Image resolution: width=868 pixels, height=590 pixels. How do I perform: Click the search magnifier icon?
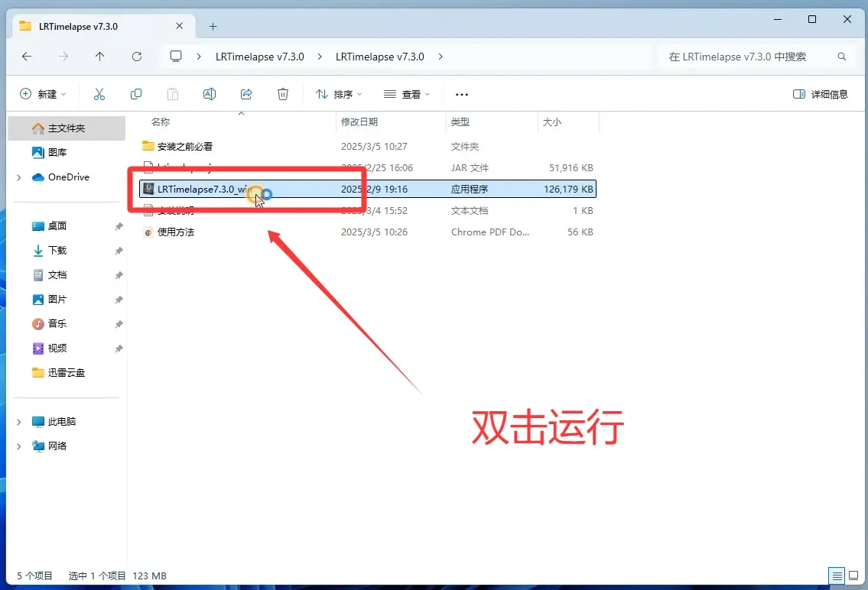tap(841, 57)
